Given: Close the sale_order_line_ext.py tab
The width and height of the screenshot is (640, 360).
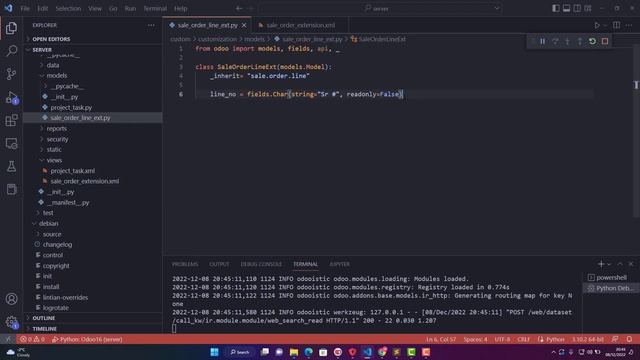Looking at the screenshot, I should pos(244,25).
